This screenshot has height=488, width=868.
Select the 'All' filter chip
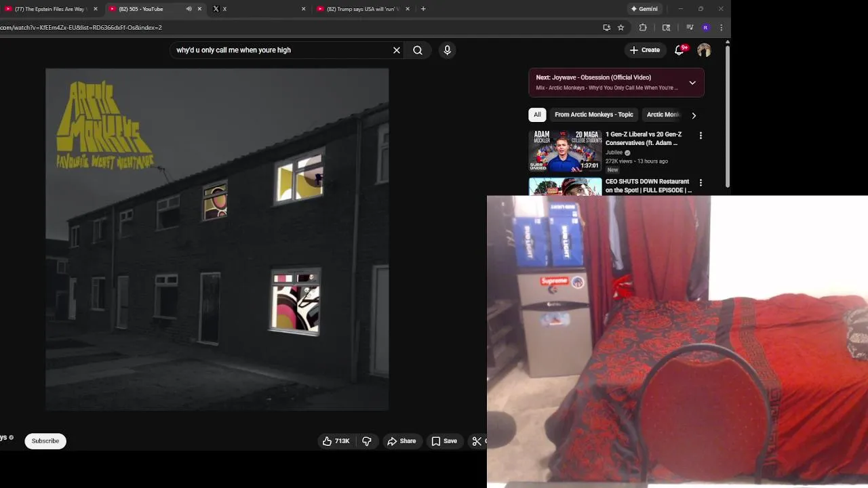537,115
